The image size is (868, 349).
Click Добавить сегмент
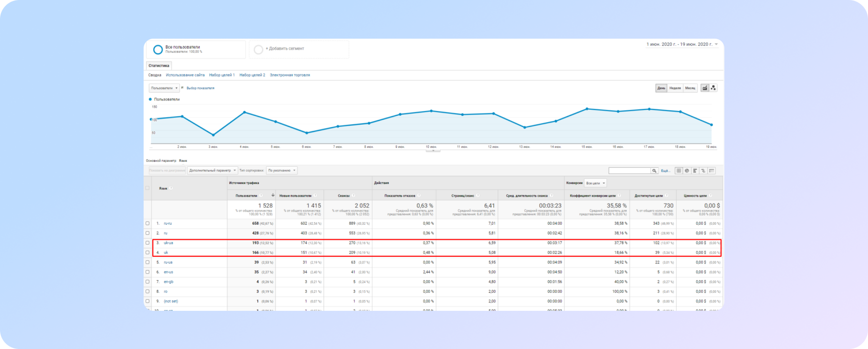pos(285,48)
